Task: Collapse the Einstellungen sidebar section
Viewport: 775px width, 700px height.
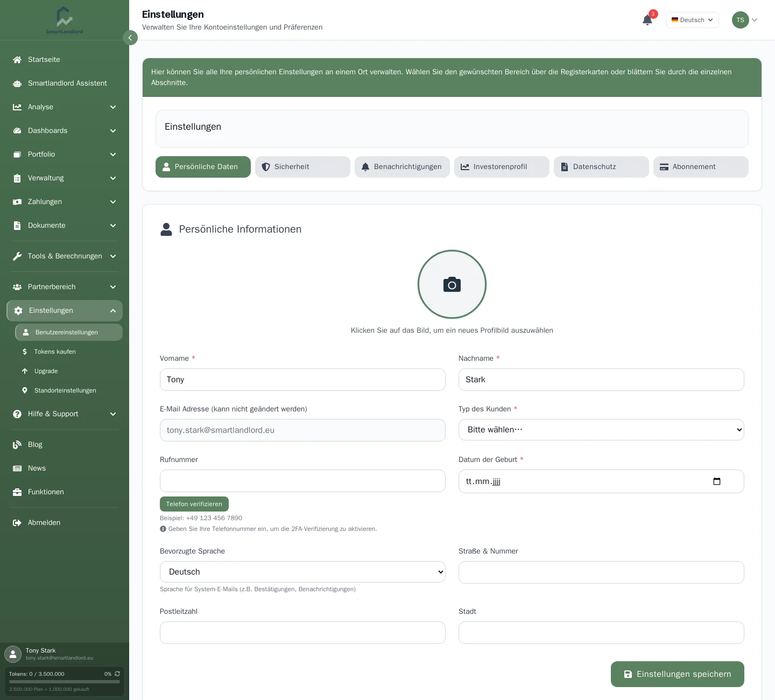Action: (65, 311)
